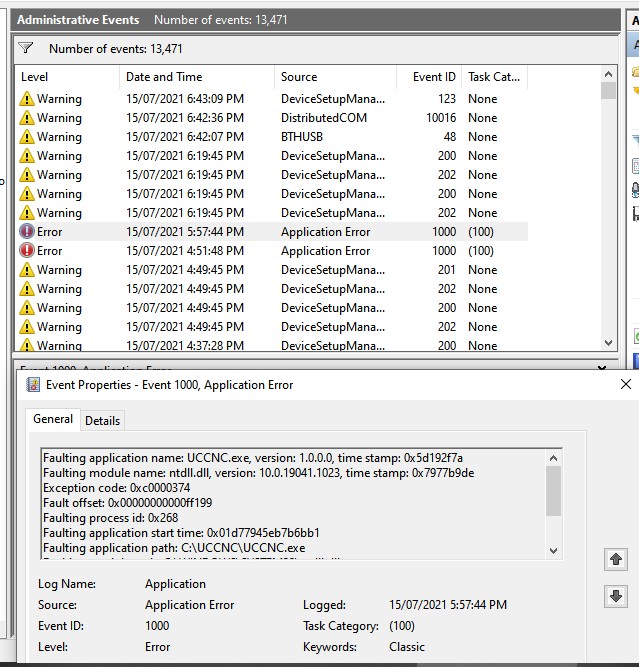Image resolution: width=639 pixels, height=667 pixels.
Task: Click the warning icon on the BTHUSB row
Action: (27, 137)
